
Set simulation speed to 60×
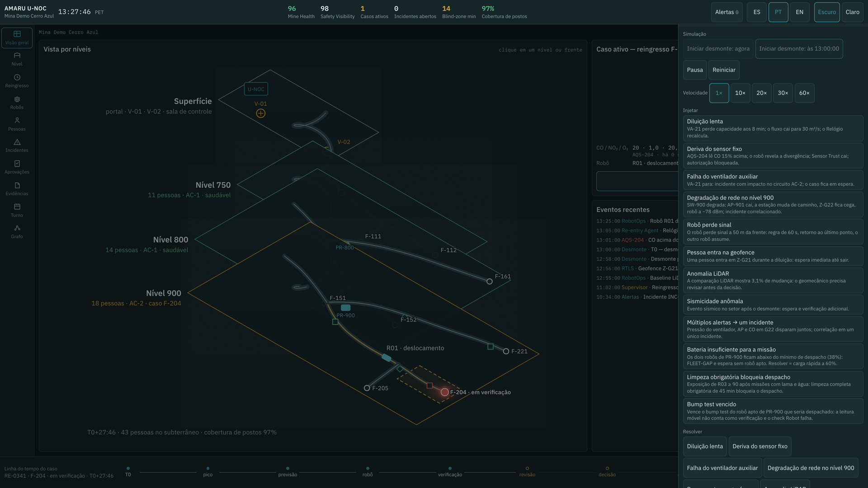[804, 93]
